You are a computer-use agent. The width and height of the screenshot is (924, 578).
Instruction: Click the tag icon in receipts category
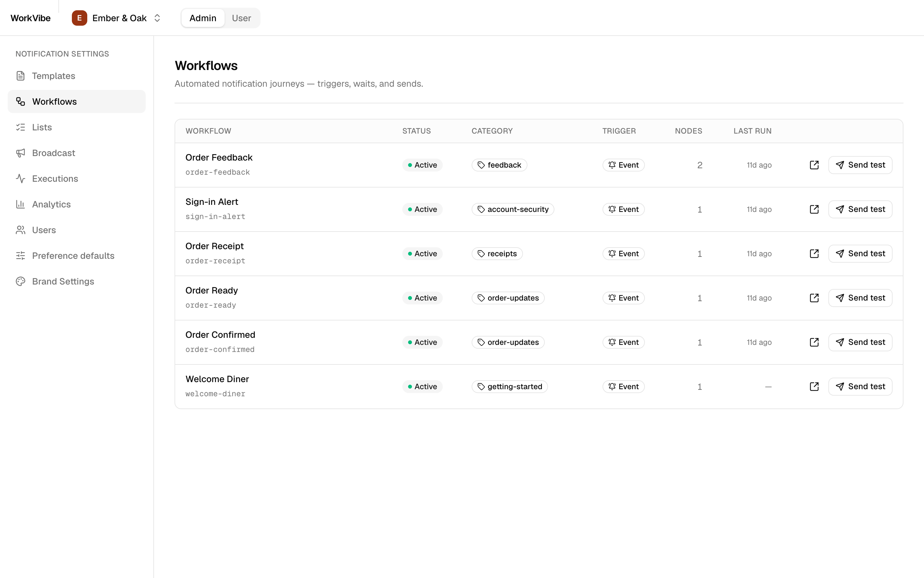click(x=481, y=253)
